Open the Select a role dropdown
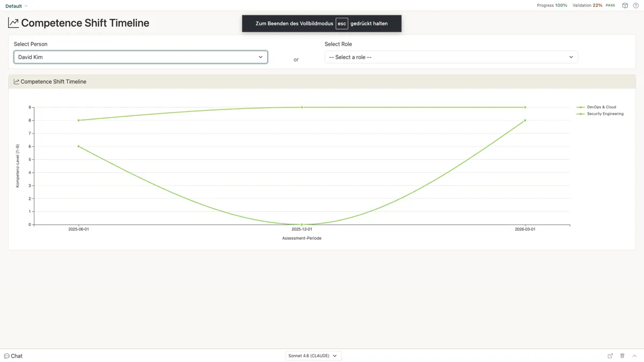 [x=451, y=57]
